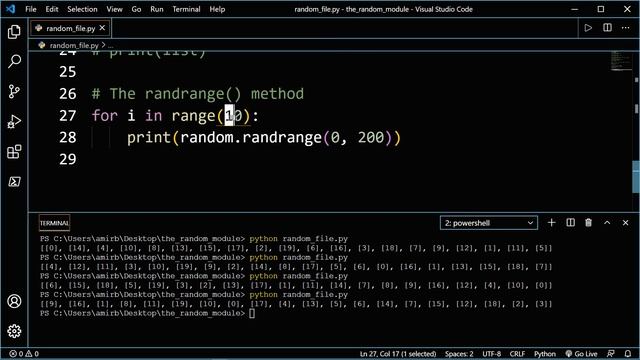This screenshot has height=360, width=640.
Task: Click the value 200 in line 28
Action: point(371,137)
